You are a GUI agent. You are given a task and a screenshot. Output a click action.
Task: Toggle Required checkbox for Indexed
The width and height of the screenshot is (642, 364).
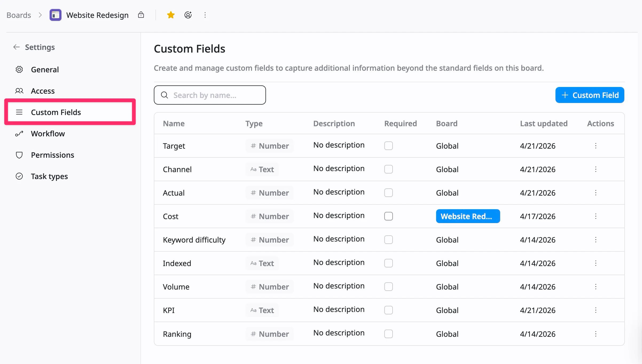pyautogui.click(x=389, y=263)
